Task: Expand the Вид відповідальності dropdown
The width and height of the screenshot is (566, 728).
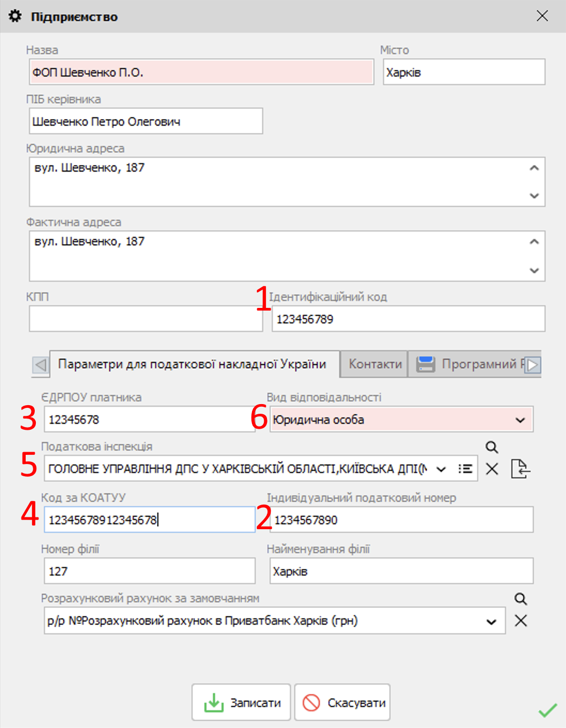Action: [520, 420]
